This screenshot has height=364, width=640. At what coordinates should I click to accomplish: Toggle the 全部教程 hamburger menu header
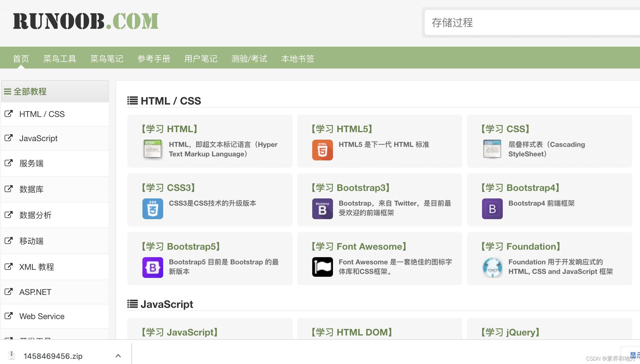25,92
